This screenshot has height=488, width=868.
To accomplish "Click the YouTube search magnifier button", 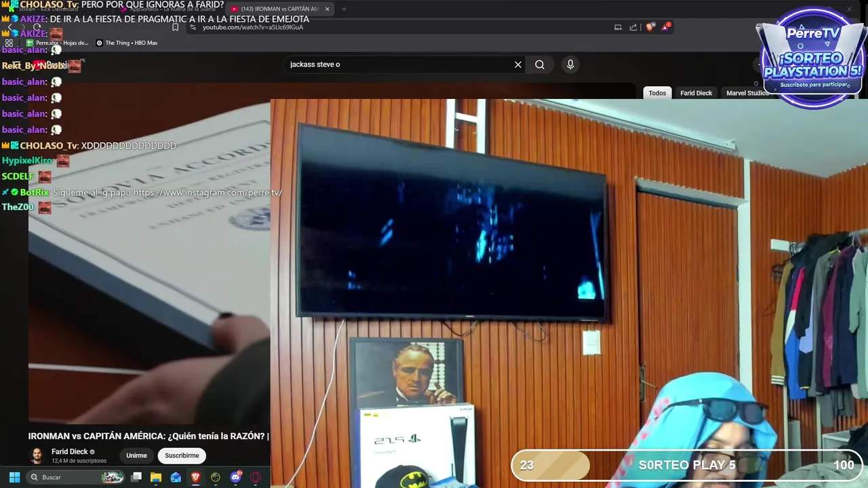I will tap(540, 64).
